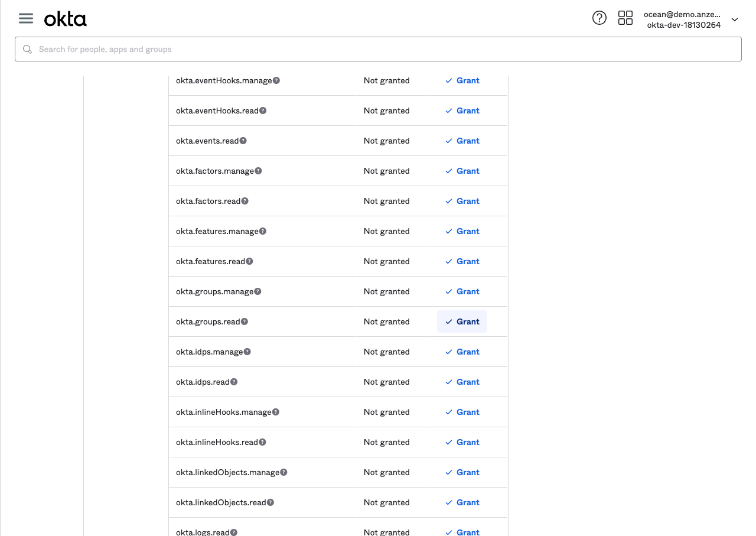The image size is (756, 536).
Task: Grant the okta.groups.read scope
Action: click(462, 321)
